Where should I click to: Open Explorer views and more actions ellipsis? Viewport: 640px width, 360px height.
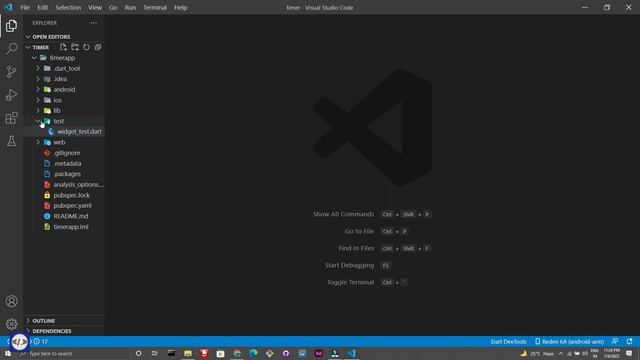tap(94, 23)
